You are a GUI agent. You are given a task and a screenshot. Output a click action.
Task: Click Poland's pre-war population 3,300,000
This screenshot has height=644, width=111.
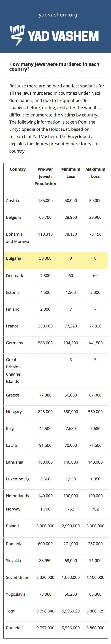45,526
